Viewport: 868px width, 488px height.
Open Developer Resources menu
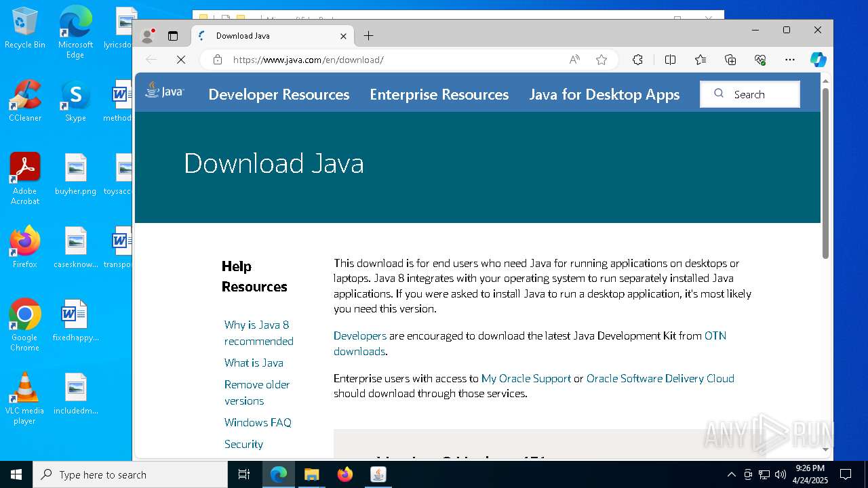pyautogui.click(x=279, y=94)
